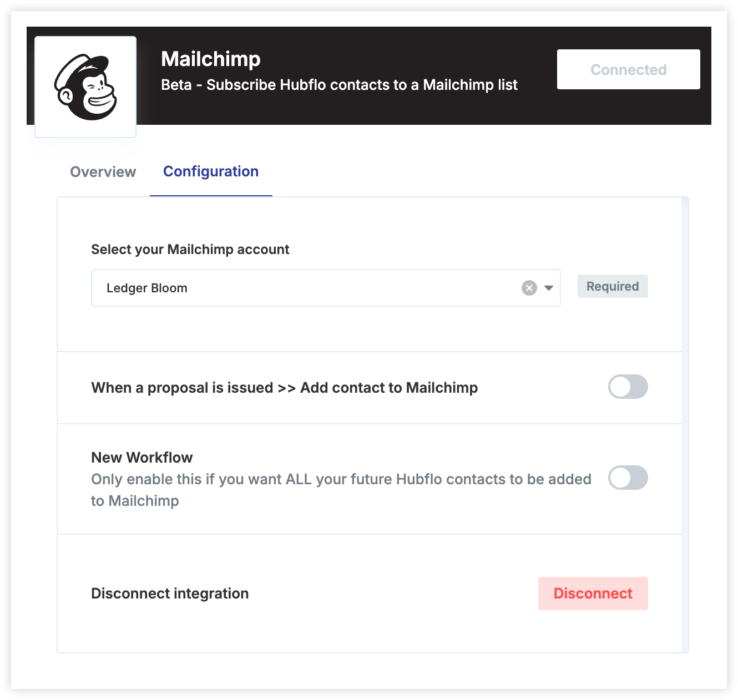Click the New Workflow heading
Screen dimensions: 738x700
142,458
